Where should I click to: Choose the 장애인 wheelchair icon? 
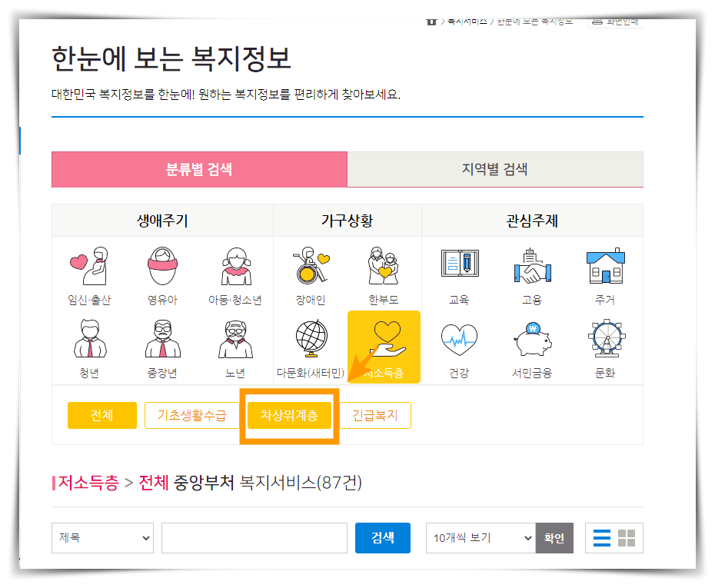[311, 266]
